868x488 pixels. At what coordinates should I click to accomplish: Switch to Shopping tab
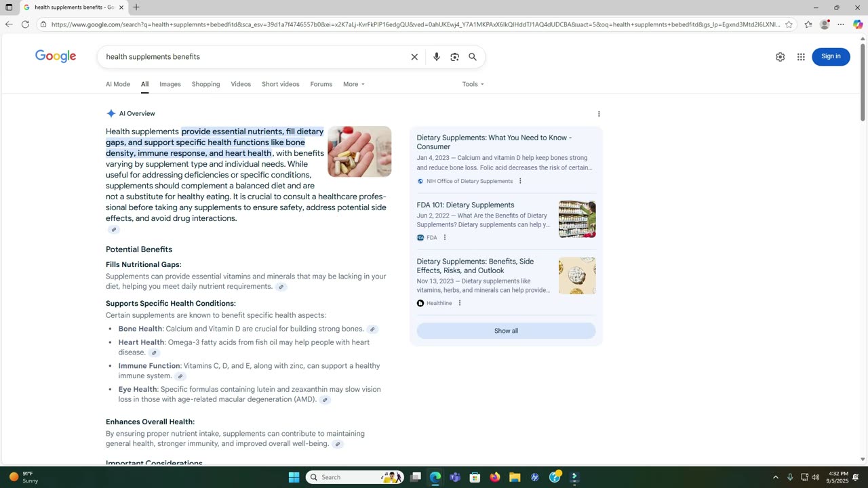tap(205, 84)
